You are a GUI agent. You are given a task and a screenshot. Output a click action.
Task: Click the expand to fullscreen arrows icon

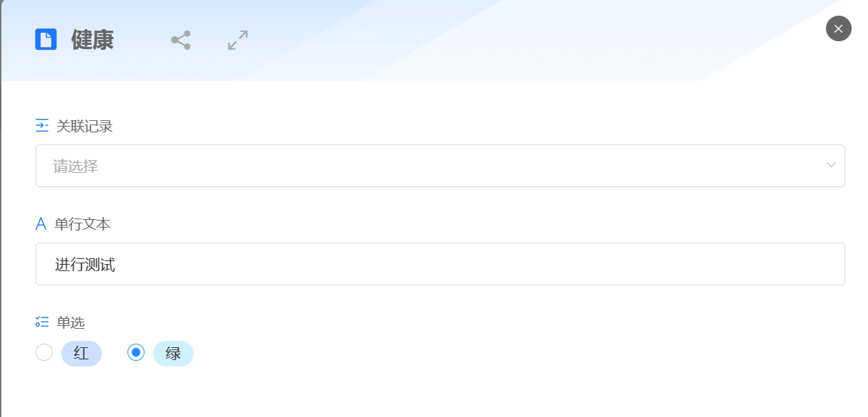tap(238, 40)
